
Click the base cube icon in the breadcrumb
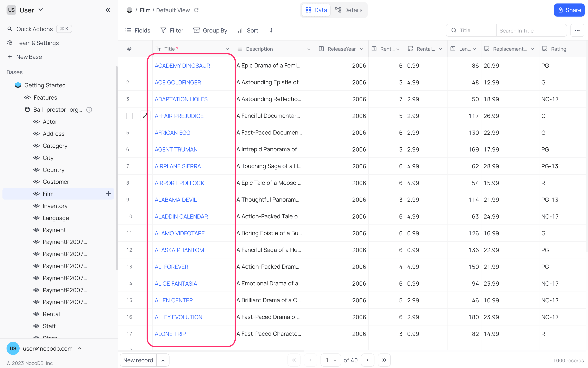(129, 10)
